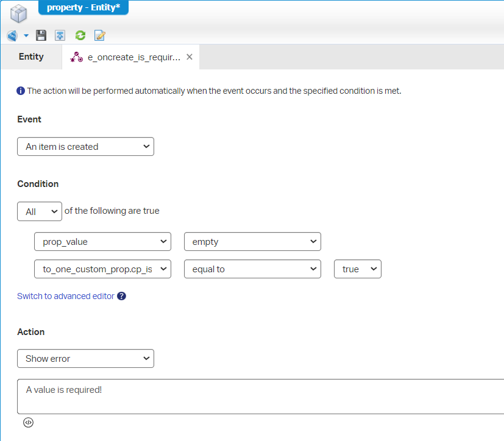Click 'Switch to advanced editor' link
The width and height of the screenshot is (504, 441).
click(x=66, y=296)
